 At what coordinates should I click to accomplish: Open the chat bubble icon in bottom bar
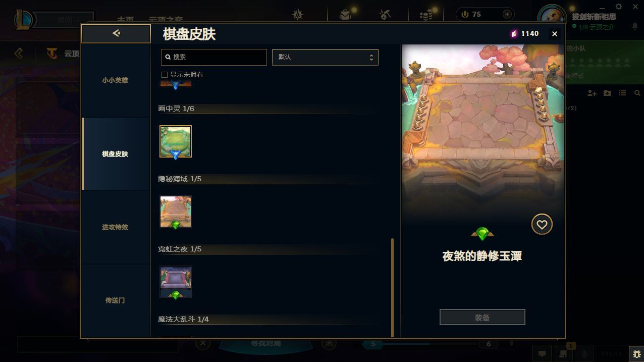[542, 354]
